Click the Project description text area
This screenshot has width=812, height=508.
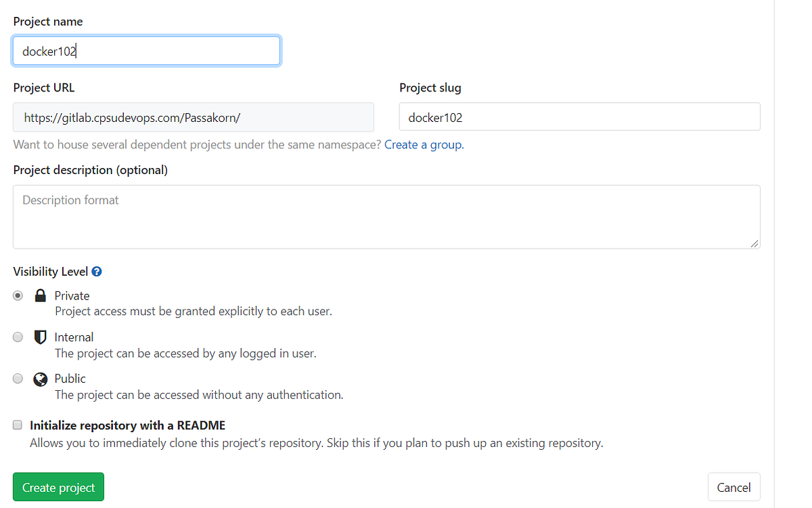coord(386,217)
